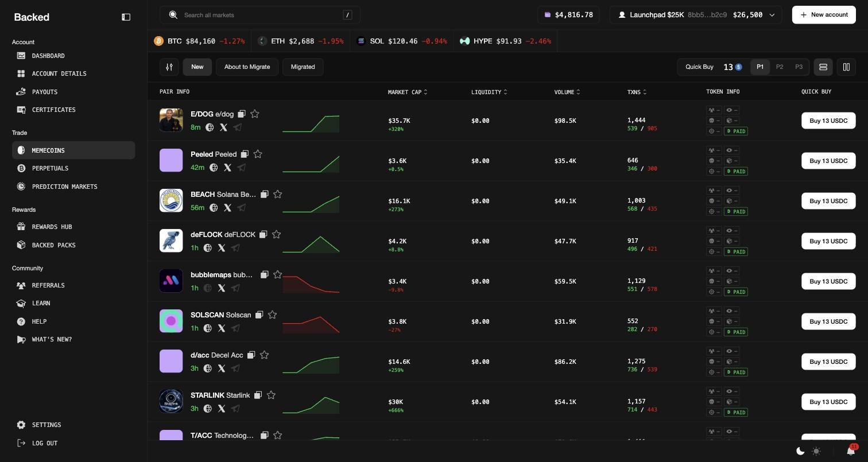Select the New tab

click(197, 67)
